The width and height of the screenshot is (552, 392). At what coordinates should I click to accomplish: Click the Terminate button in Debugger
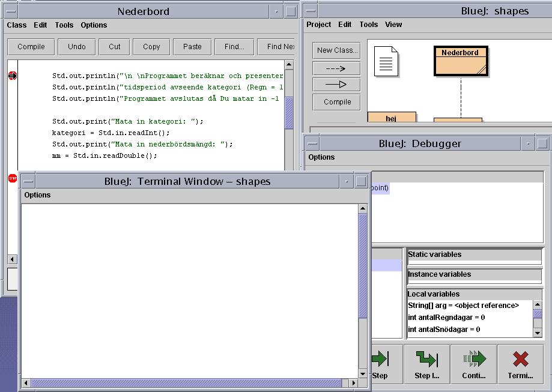click(521, 364)
